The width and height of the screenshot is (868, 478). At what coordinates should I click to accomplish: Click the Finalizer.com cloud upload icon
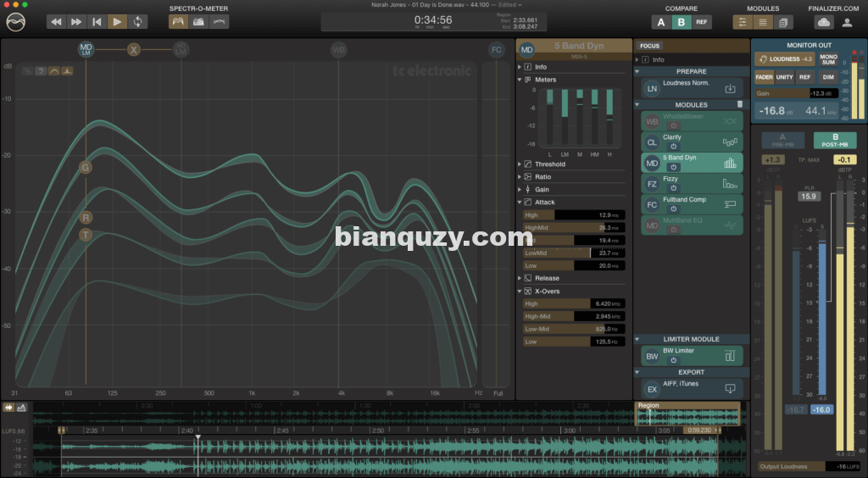coord(824,22)
